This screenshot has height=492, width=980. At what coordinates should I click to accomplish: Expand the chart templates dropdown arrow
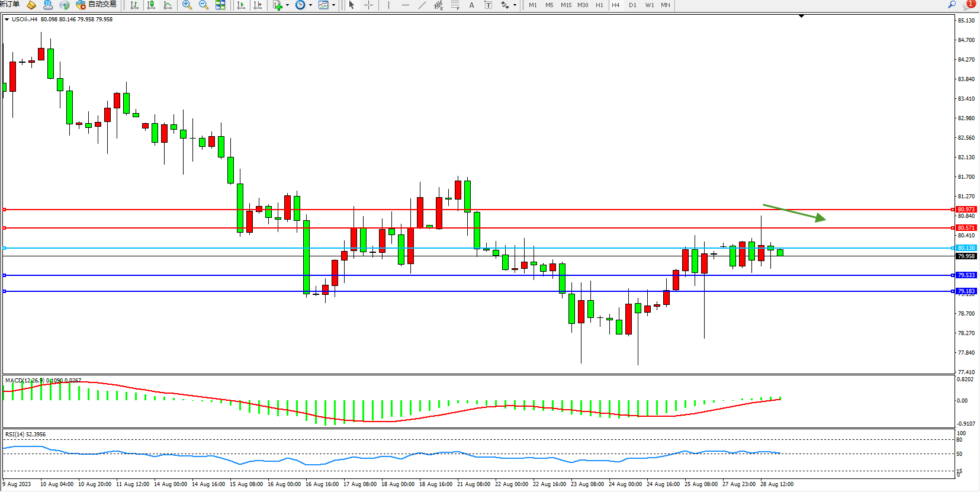[x=333, y=5]
